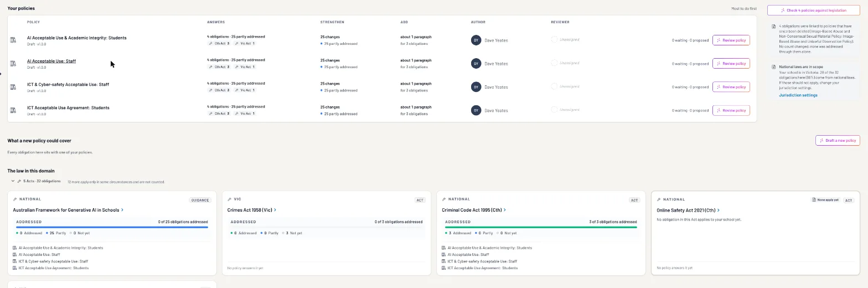Review the ICT Acceptable Use Agreement: Students policy
Screen dimensions: 868x288
coord(731,110)
